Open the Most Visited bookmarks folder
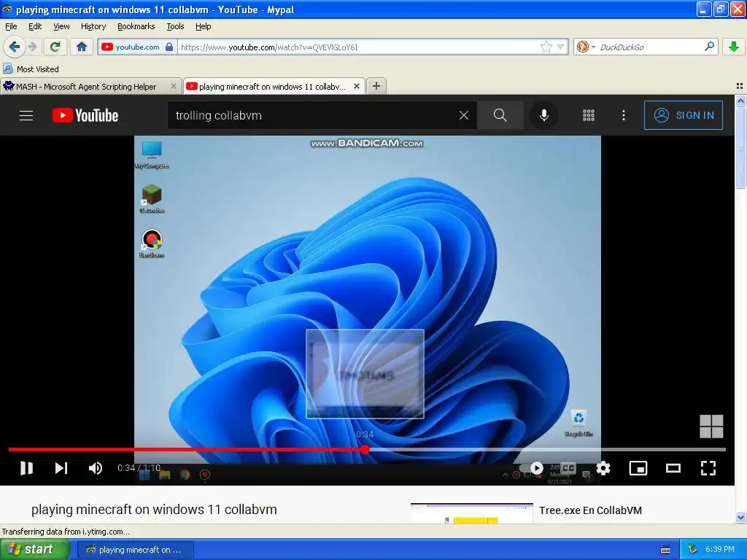 [x=31, y=69]
